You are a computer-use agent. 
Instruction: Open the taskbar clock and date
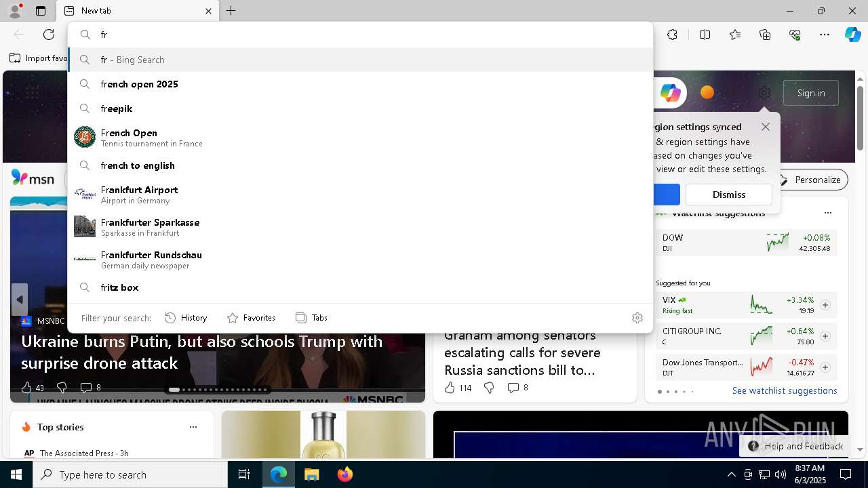click(x=809, y=474)
